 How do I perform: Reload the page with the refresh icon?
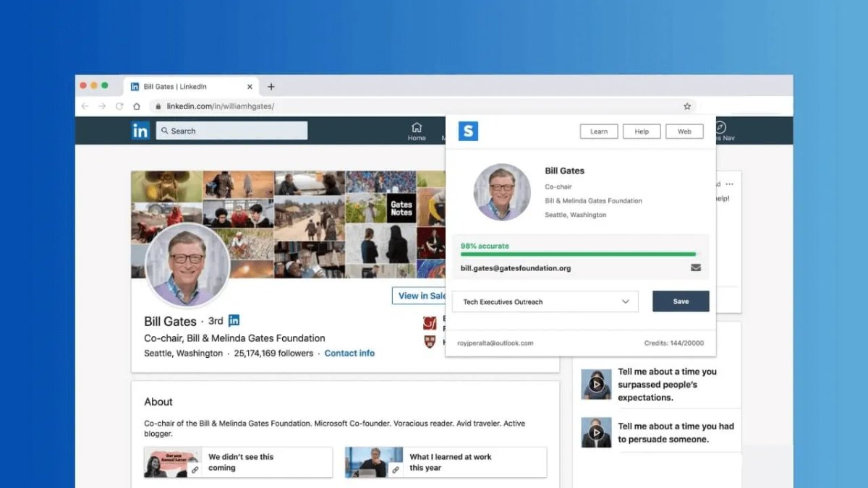click(x=119, y=106)
